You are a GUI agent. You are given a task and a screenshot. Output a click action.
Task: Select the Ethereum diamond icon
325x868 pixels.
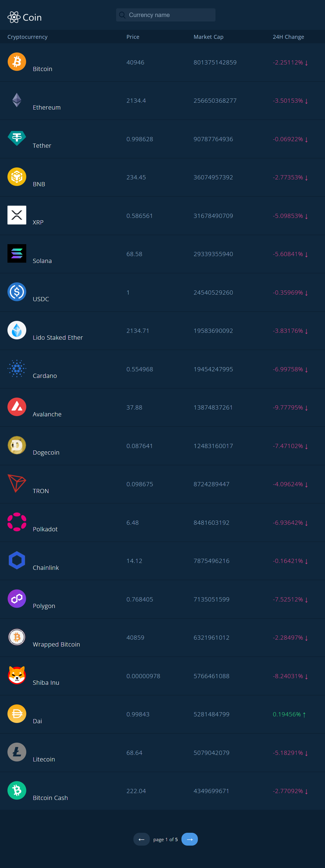pyautogui.click(x=17, y=100)
